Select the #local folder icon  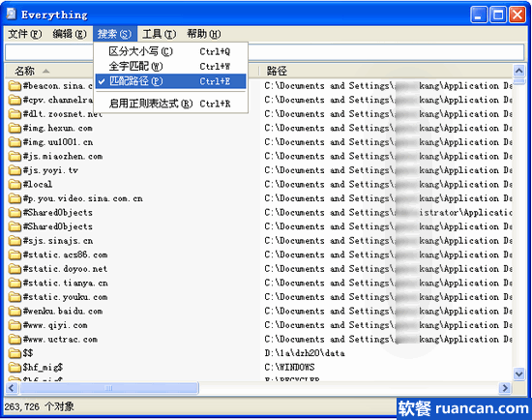(x=15, y=185)
